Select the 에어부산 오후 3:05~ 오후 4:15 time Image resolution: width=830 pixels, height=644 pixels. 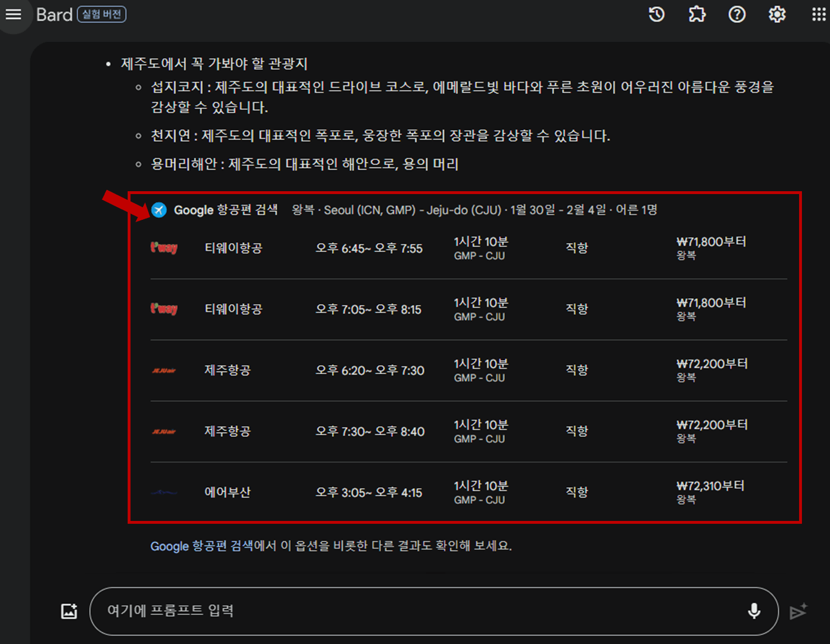point(369,493)
